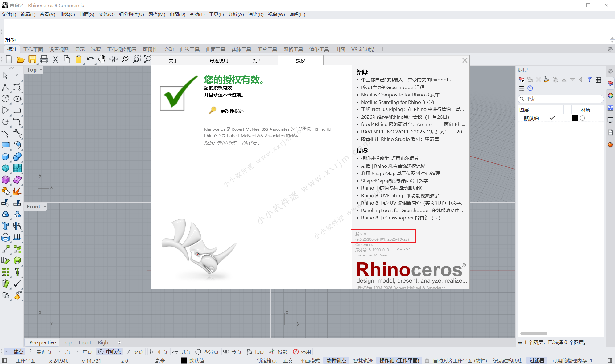Enable the 交点 osnap
Viewport: 615px width, 364px height.
click(x=135, y=352)
